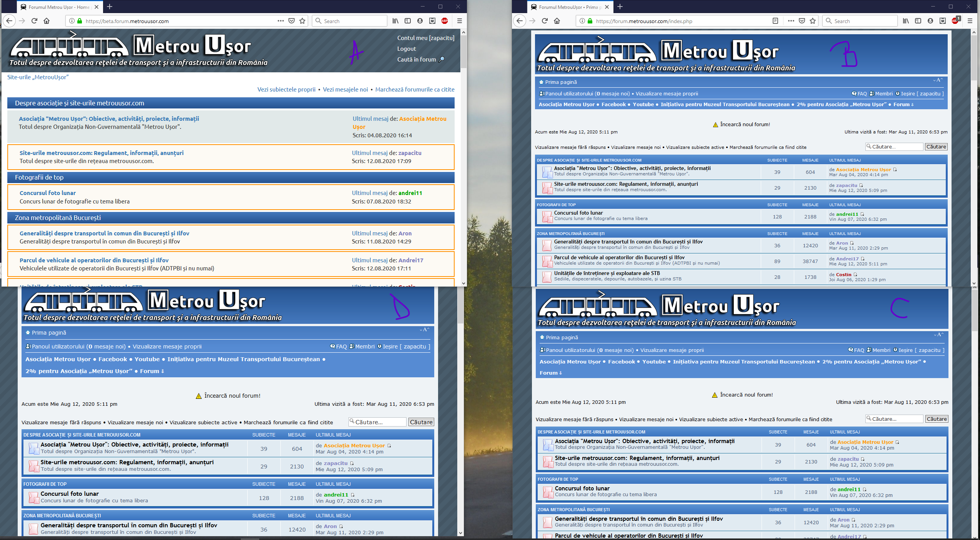Open user Andrei17 in beta forum

pos(411,260)
